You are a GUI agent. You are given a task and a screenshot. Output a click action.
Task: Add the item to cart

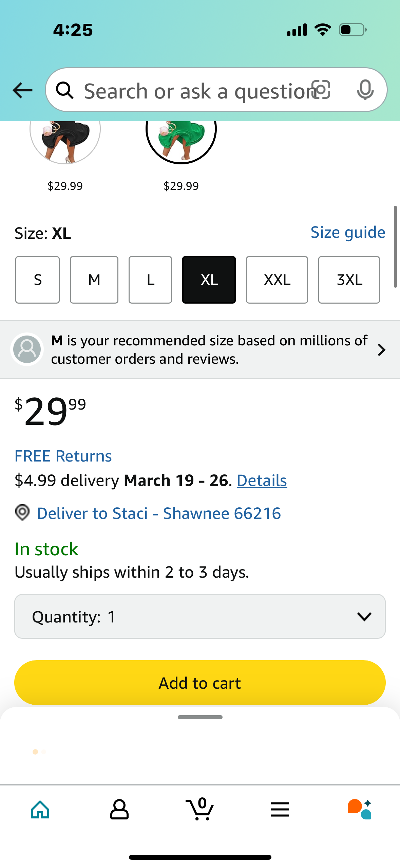(x=200, y=683)
